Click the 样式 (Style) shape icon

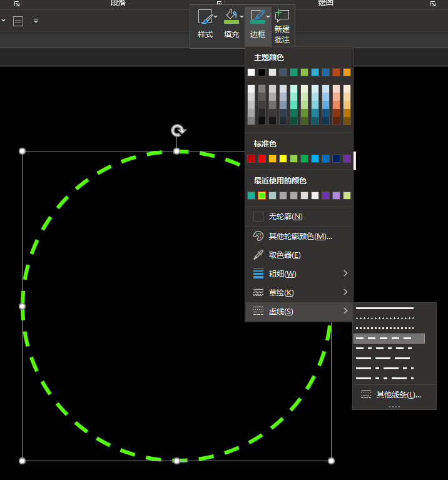(205, 18)
